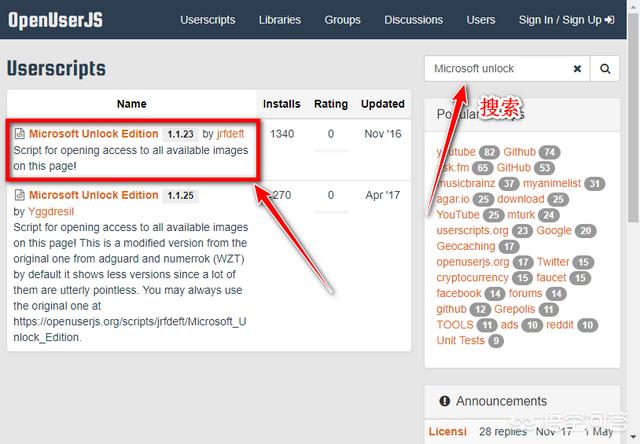640x444 pixels.
Task: Open author jrfdeft profile
Action: click(x=231, y=134)
